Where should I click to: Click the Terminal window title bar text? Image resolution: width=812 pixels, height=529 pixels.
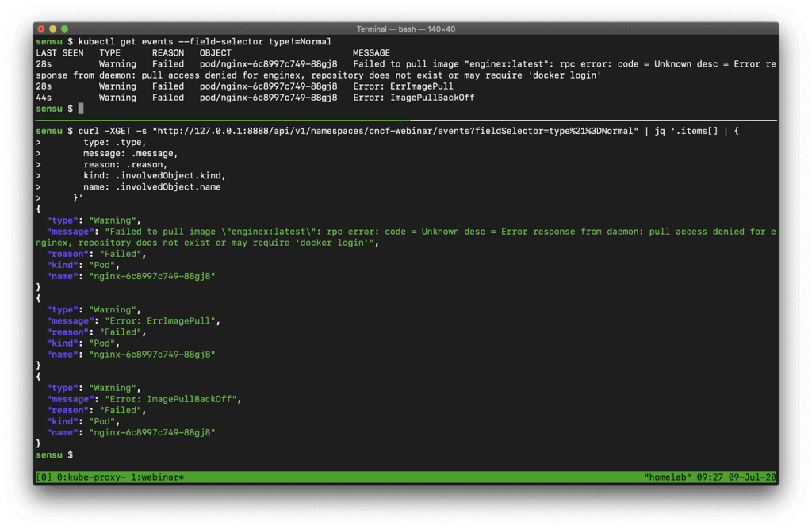point(405,29)
